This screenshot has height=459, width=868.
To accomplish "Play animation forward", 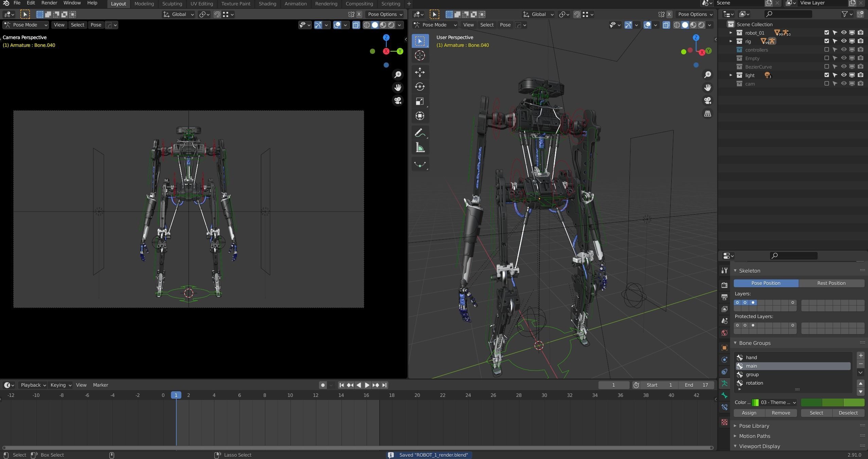I will [367, 385].
